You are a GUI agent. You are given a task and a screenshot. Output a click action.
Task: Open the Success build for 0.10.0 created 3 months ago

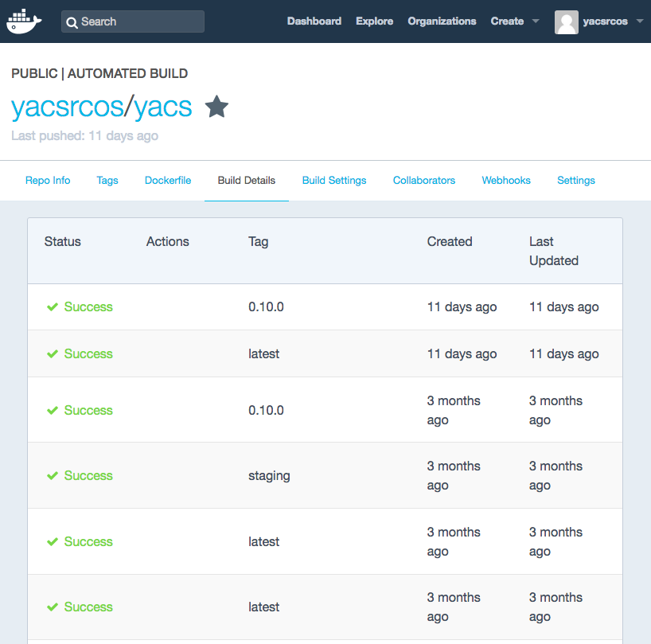[x=88, y=410]
